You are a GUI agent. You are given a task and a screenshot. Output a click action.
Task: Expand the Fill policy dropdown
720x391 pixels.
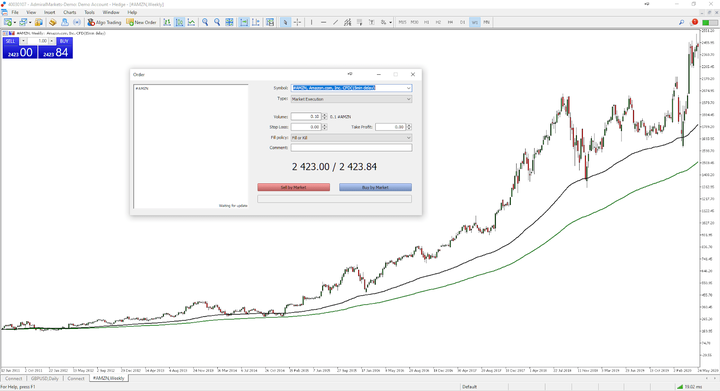point(408,137)
